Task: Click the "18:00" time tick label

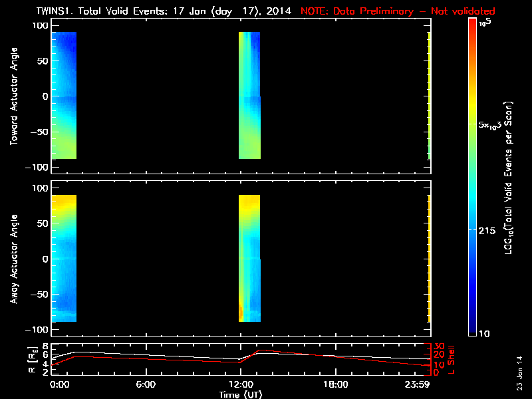Action: tap(335, 384)
